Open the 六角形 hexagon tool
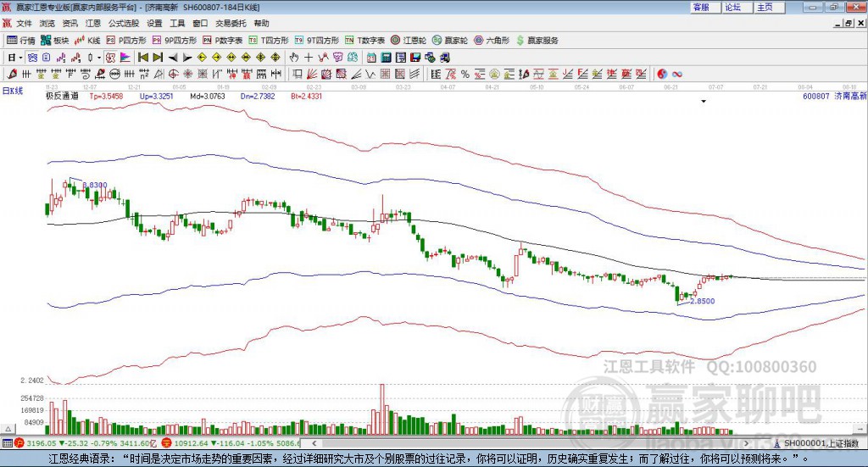This screenshot has height=467, width=868. click(x=492, y=41)
